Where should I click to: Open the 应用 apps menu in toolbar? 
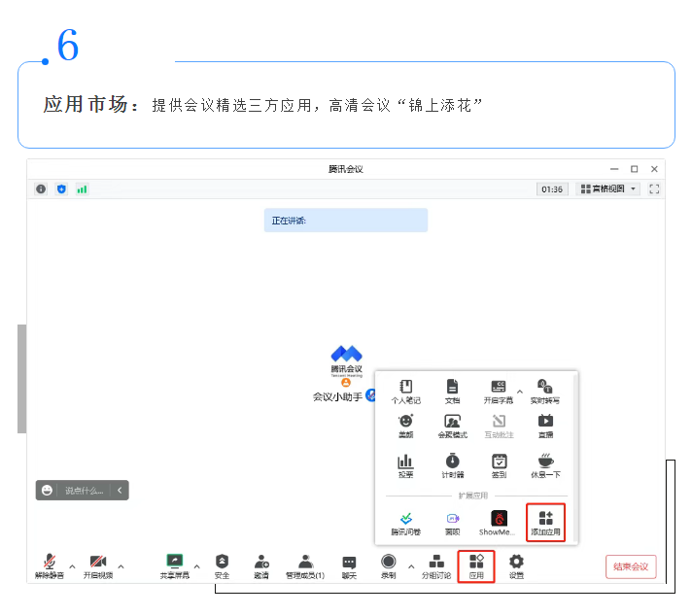476,565
